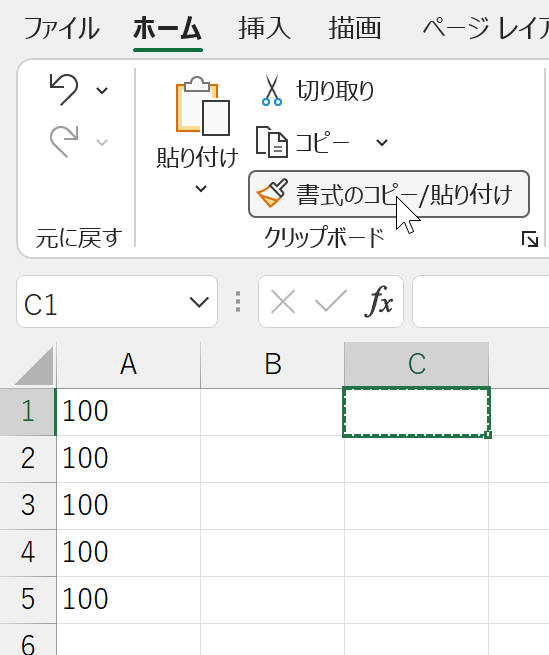
Task: Click empty cell C4
Action: coord(417,553)
